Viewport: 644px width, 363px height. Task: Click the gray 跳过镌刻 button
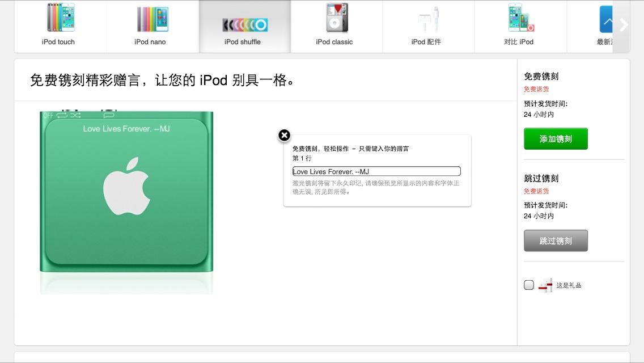(x=556, y=240)
